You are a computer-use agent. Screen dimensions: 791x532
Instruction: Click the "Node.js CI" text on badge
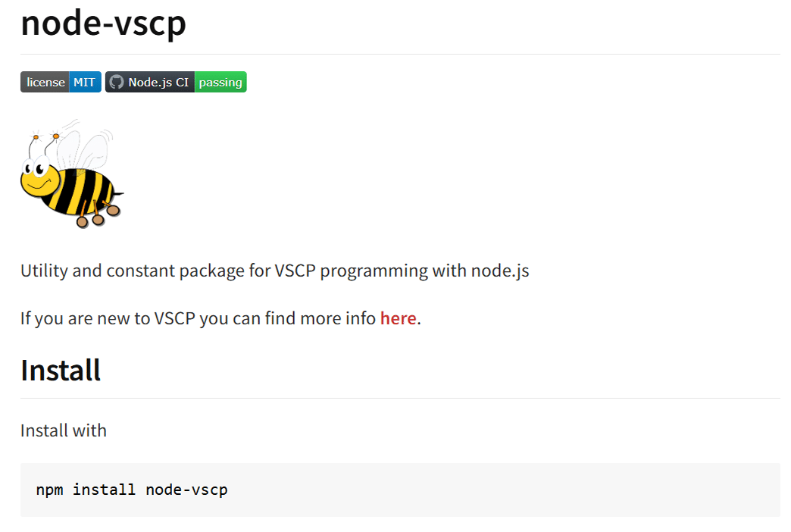click(x=158, y=82)
